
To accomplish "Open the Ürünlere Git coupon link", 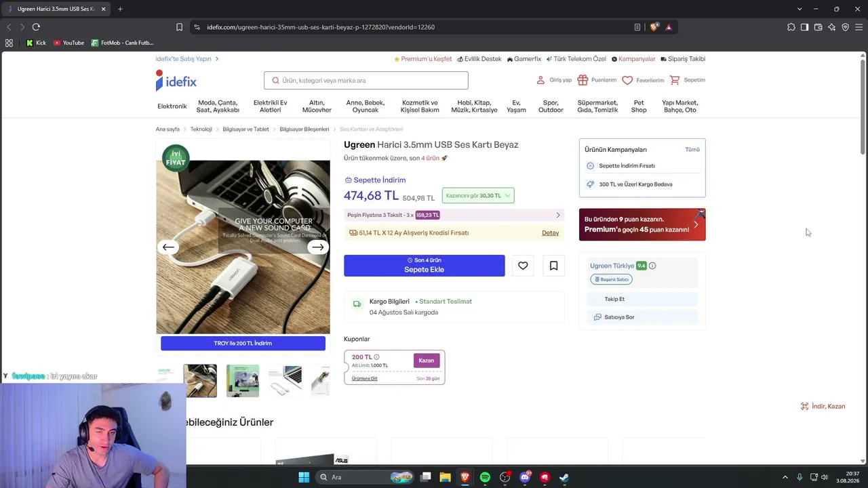I will point(365,379).
